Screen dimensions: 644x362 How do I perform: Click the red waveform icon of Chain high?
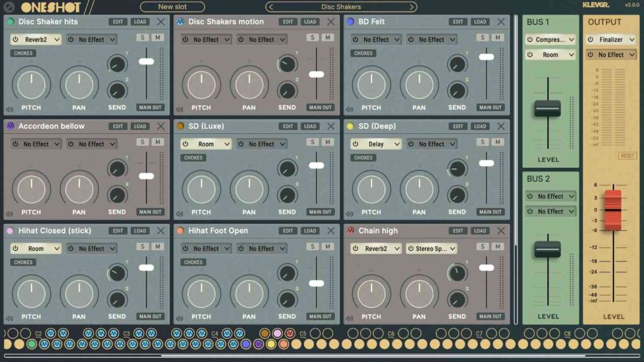(350, 231)
